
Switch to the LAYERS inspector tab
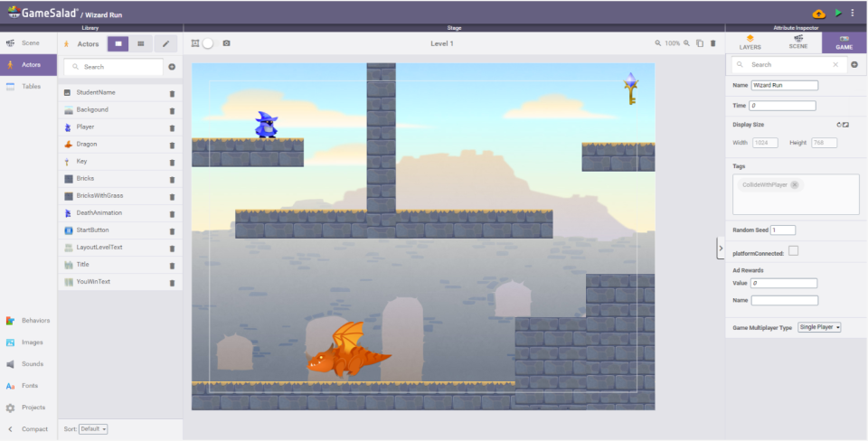click(750, 42)
